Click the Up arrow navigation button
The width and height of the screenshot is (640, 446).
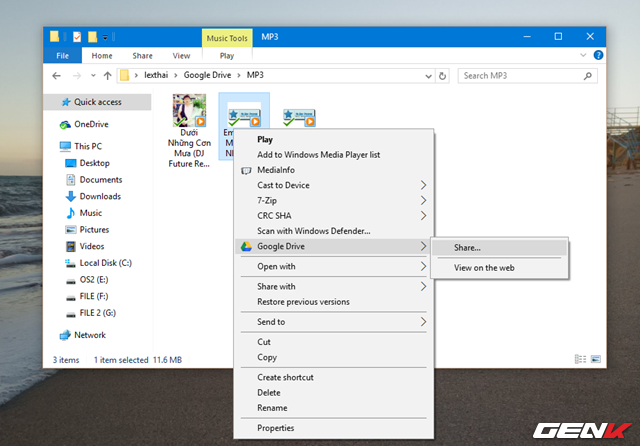(x=106, y=75)
